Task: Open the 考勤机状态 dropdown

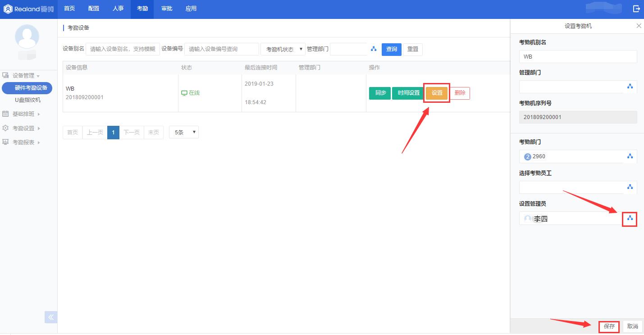Action: tap(283, 49)
